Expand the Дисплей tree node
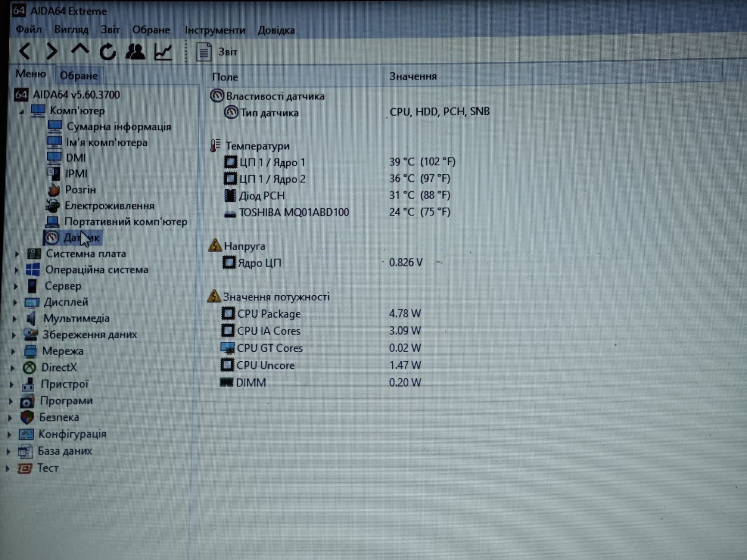747x560 pixels. [15, 303]
